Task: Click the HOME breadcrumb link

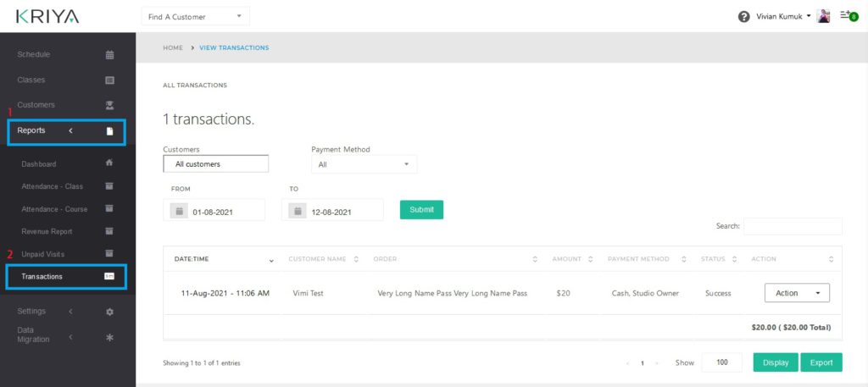Action: tap(173, 48)
